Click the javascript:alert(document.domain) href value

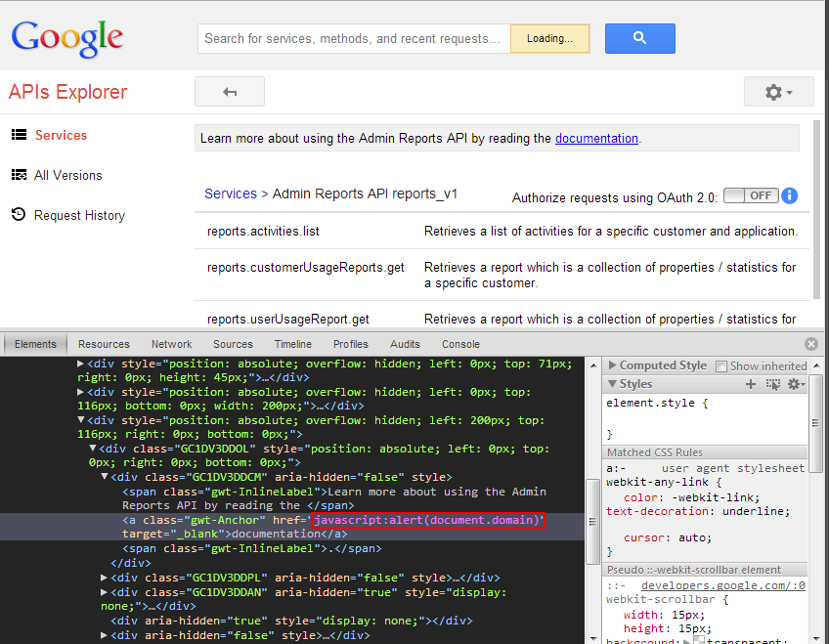pyautogui.click(x=428, y=520)
